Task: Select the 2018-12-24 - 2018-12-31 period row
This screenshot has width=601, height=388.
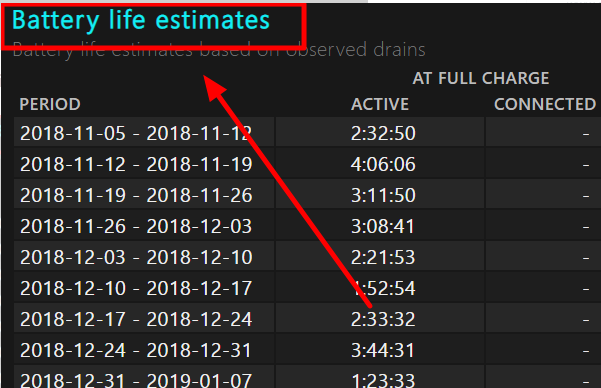Action: 307,350
